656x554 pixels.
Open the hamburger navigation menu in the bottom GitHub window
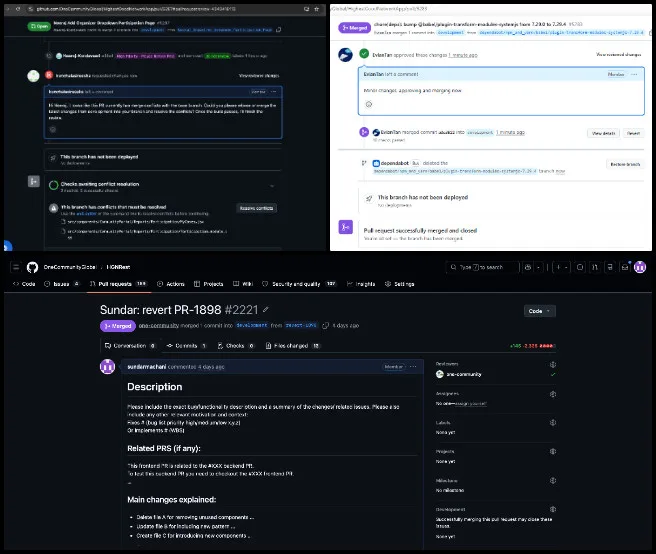(16, 267)
